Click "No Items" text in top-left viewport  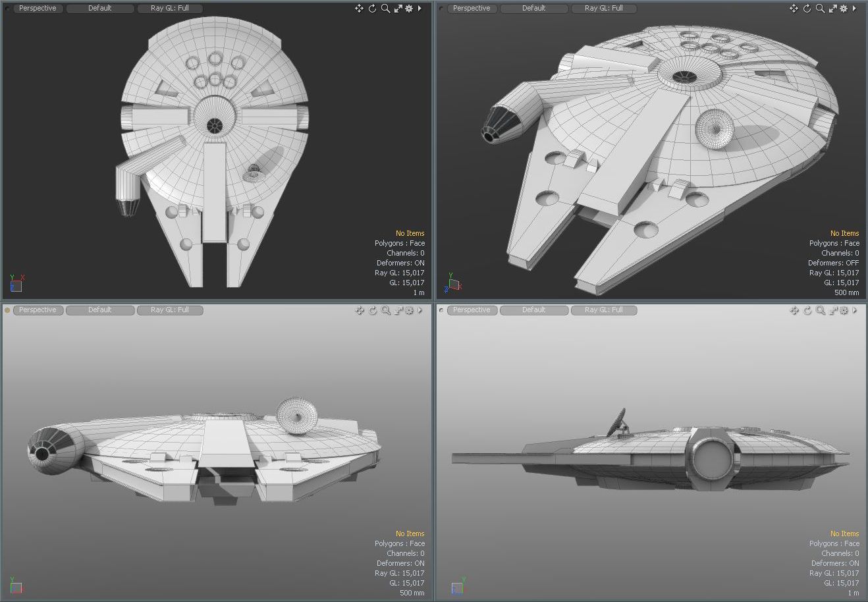410,233
